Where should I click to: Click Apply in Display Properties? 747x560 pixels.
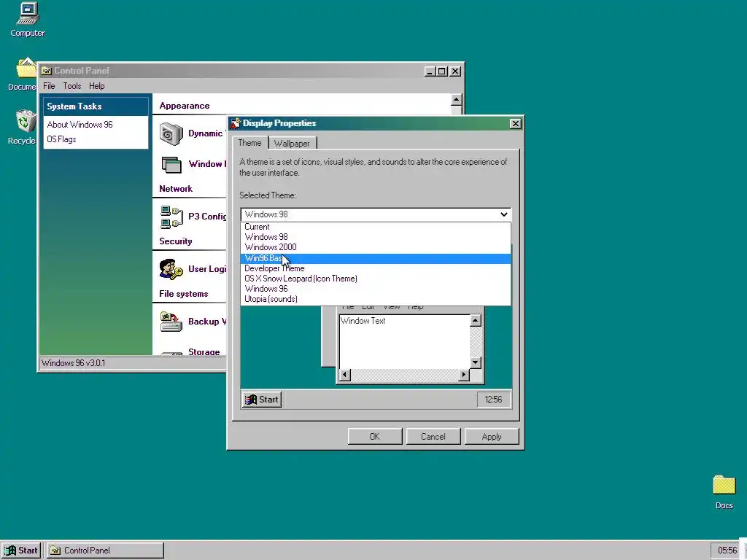coord(492,437)
